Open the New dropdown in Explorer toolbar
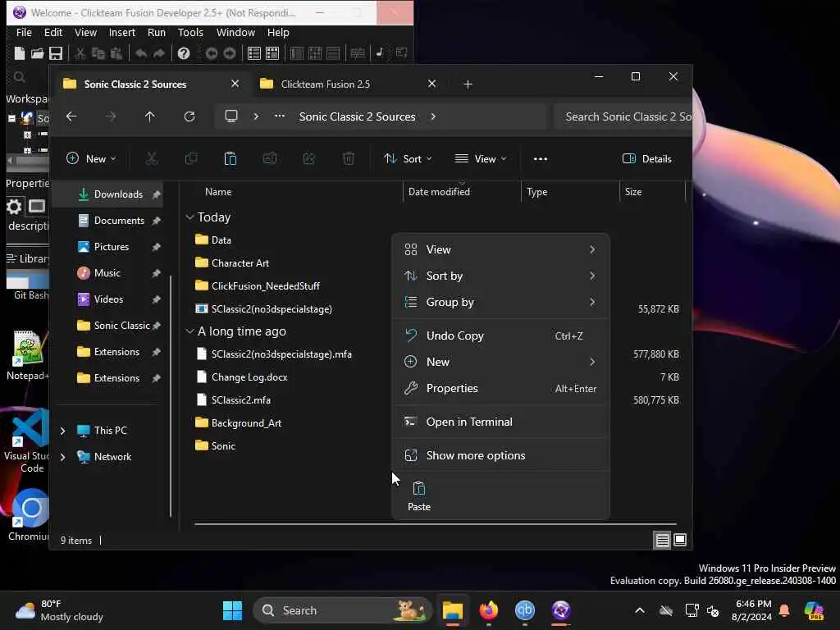Screen dimensions: 840x630 [x=91, y=158]
